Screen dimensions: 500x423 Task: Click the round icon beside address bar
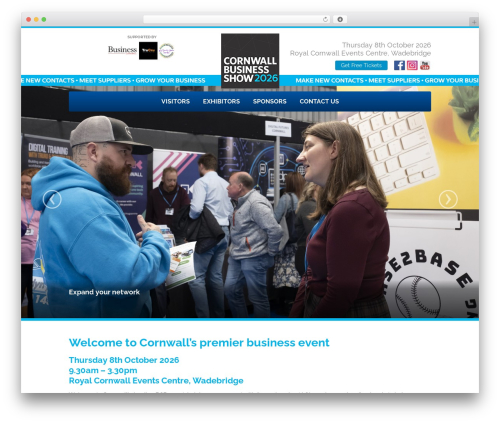tap(340, 19)
